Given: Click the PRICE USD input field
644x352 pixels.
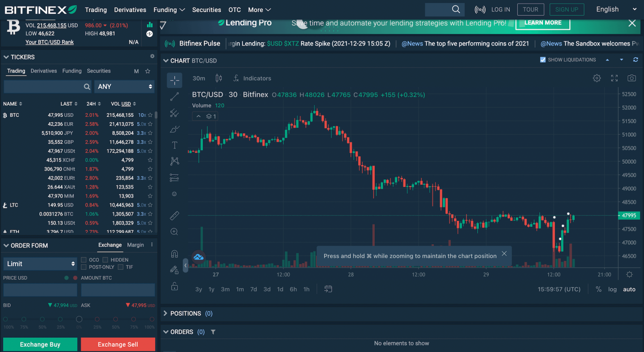Looking at the screenshot, I should click(40, 290).
